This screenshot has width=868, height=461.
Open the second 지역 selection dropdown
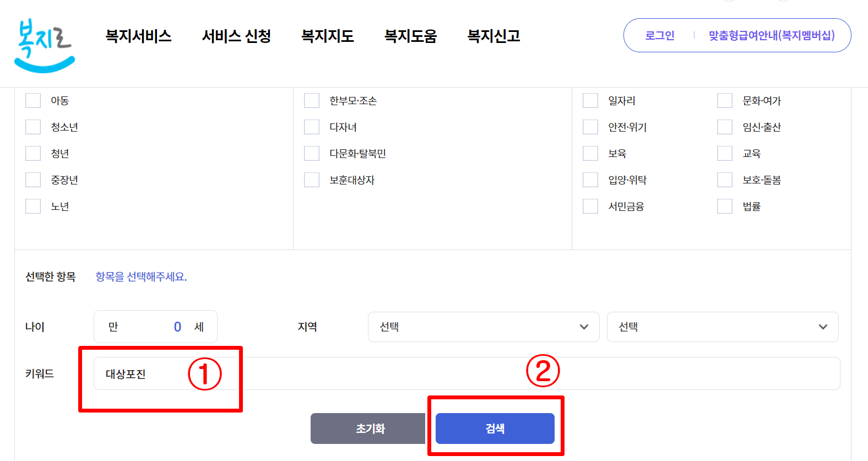click(722, 327)
